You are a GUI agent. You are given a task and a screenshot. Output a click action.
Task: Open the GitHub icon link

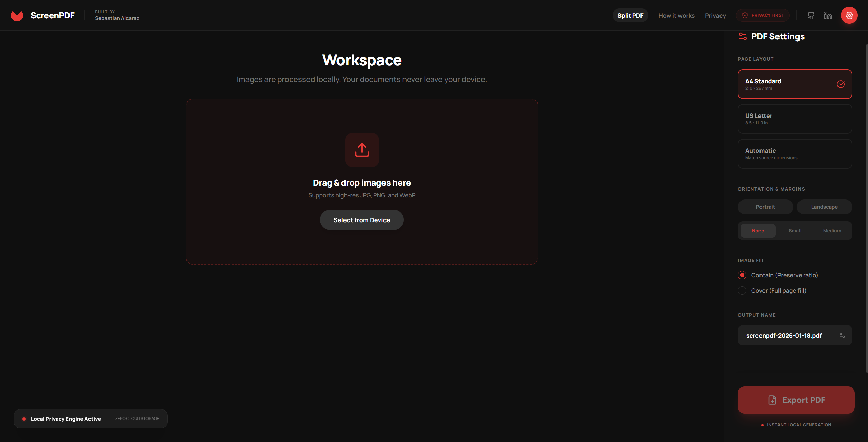tap(811, 16)
